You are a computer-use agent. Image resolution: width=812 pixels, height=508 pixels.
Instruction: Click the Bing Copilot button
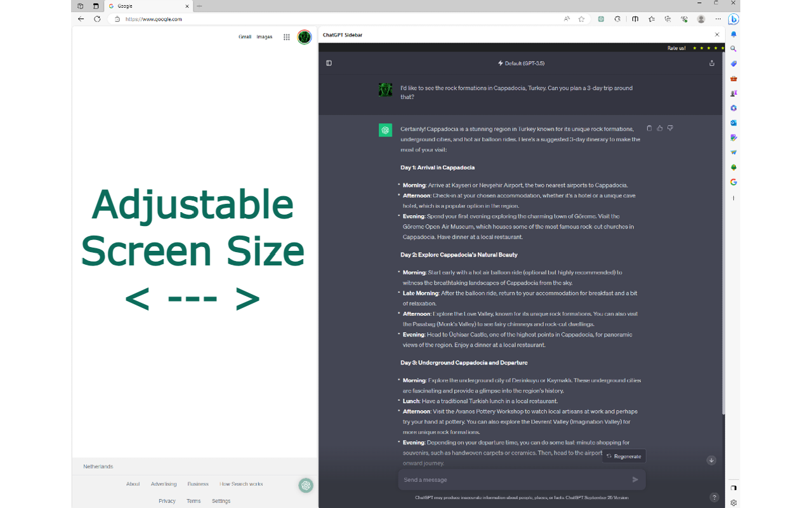tap(733, 19)
